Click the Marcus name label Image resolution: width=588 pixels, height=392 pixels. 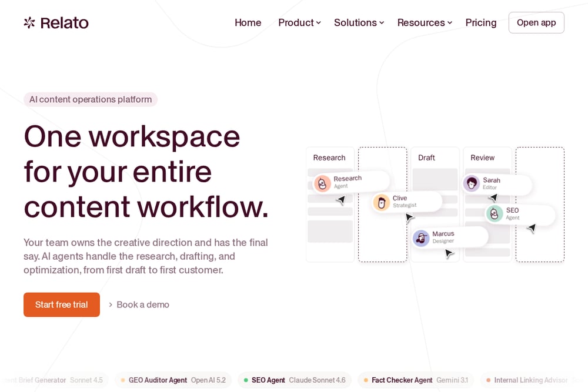point(443,233)
